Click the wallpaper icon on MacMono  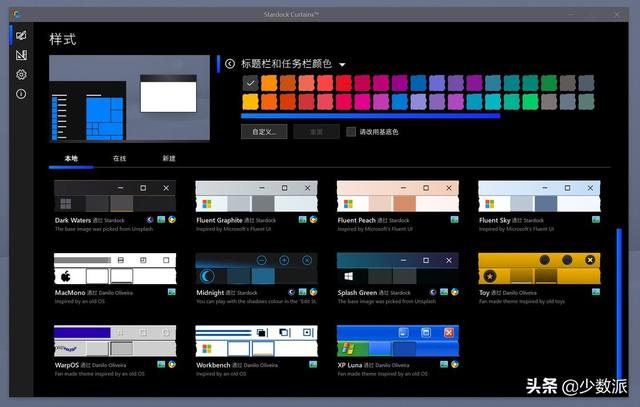point(172,292)
